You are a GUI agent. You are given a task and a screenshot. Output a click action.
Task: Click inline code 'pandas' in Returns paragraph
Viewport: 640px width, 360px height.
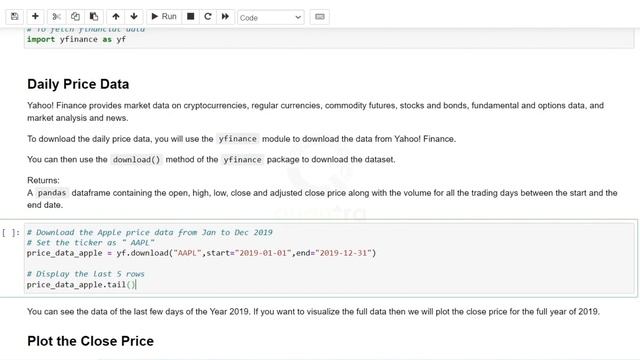point(52,193)
